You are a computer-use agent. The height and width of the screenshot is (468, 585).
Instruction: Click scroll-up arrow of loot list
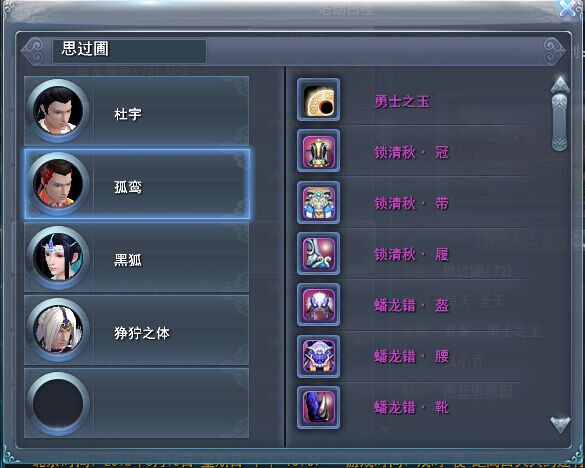click(x=560, y=85)
